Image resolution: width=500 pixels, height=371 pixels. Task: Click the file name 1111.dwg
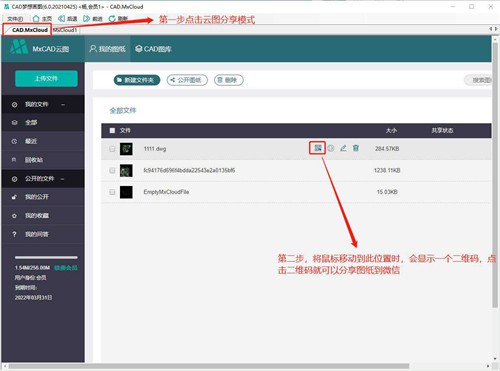(x=155, y=149)
